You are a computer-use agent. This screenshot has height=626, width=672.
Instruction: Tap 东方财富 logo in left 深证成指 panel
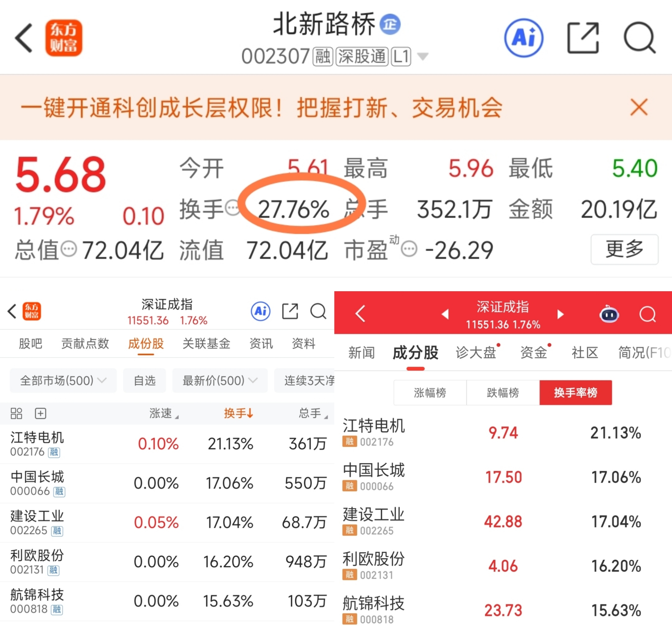point(32,311)
